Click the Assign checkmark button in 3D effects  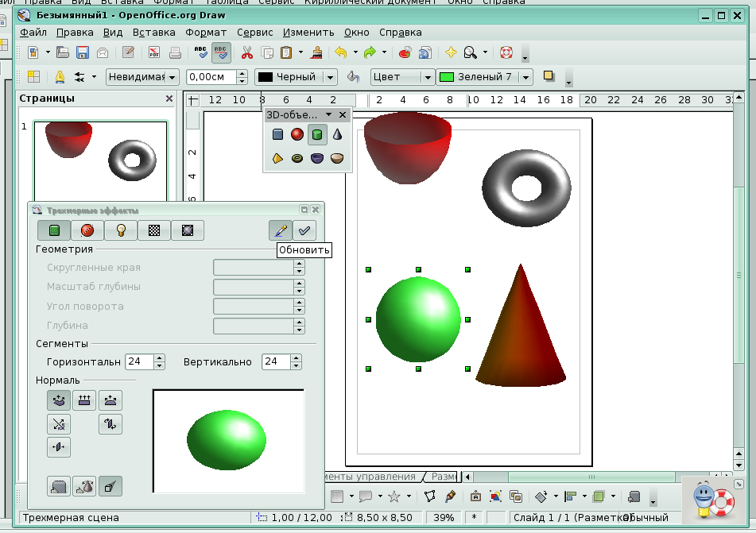point(304,230)
